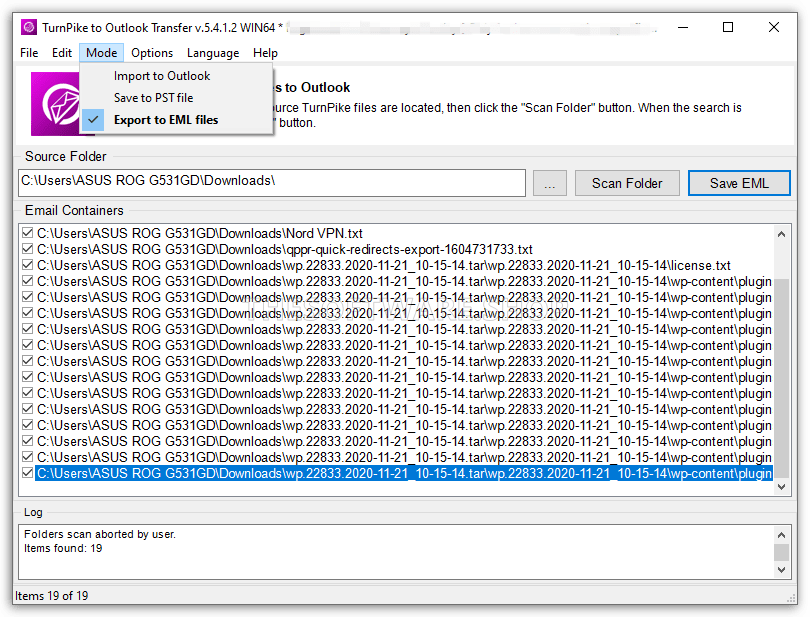Choose Import to Outlook mode
Image resolution: width=810 pixels, height=617 pixels.
(162, 76)
